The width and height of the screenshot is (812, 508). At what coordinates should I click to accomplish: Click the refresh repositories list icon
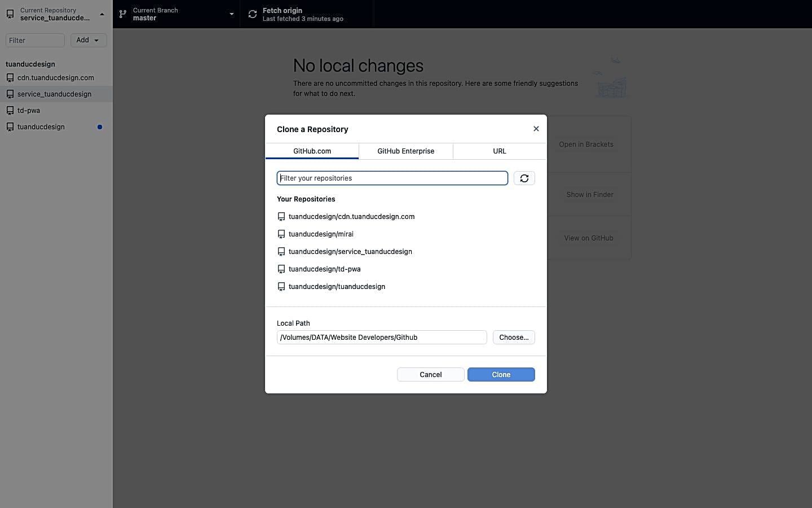[x=524, y=178]
